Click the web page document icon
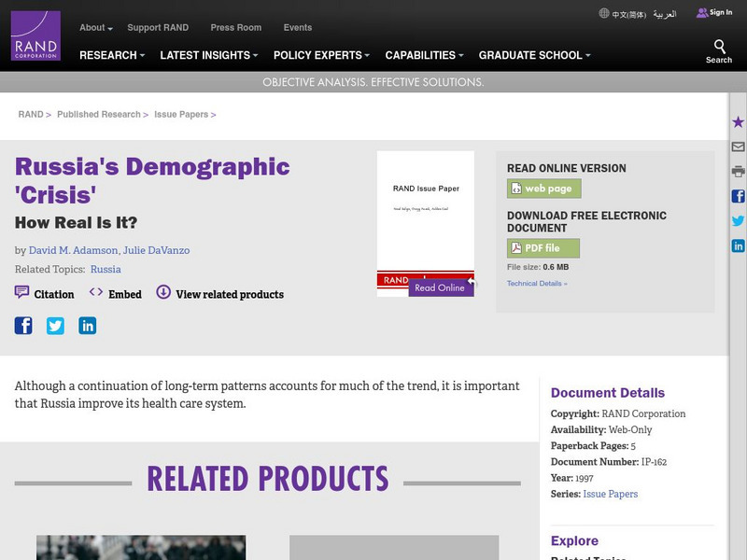Viewport: 747px width, 560px height. pyautogui.click(x=516, y=189)
